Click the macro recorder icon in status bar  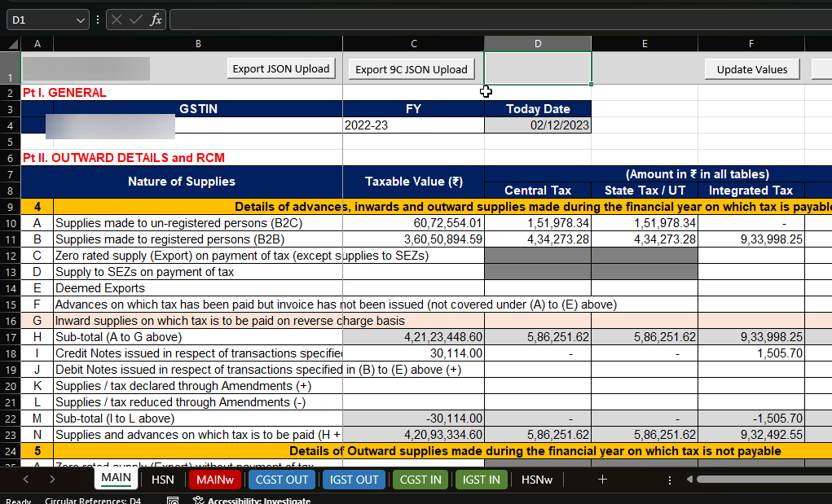172,501
